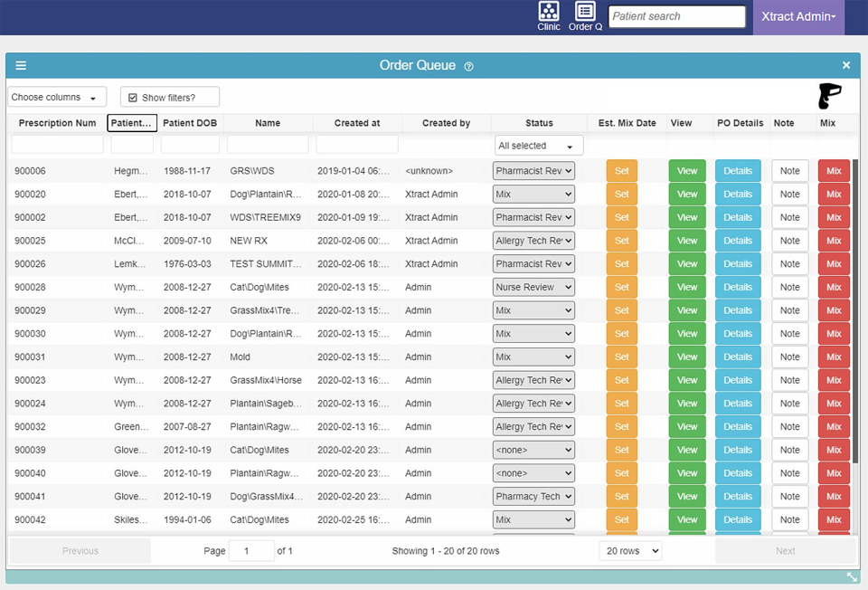
Task: Click the Mix button for prescription 900028
Action: click(x=833, y=287)
